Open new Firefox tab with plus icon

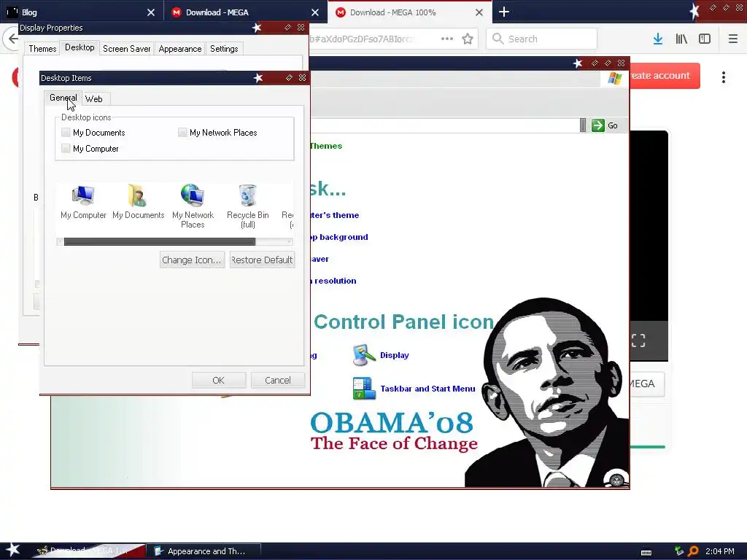point(504,12)
